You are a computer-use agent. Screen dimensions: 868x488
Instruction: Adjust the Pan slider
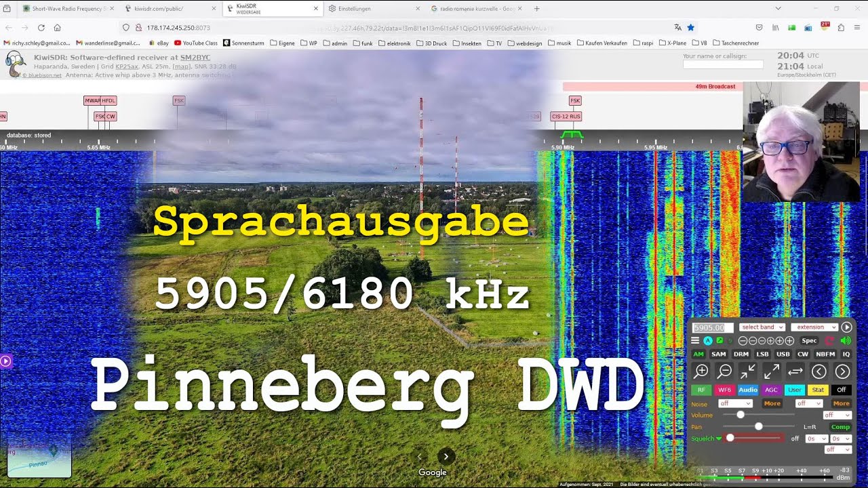pyautogui.click(x=759, y=426)
